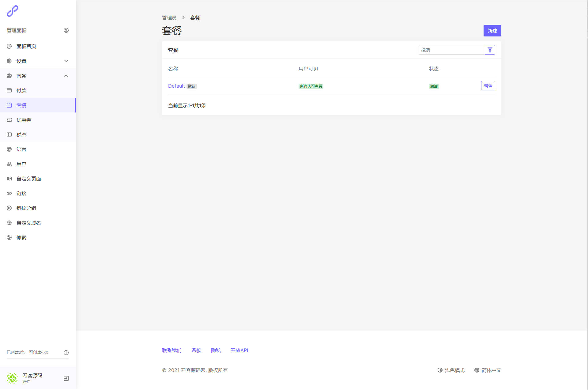Click the 搜索 input field
This screenshot has width=588, height=390.
[x=452, y=50]
